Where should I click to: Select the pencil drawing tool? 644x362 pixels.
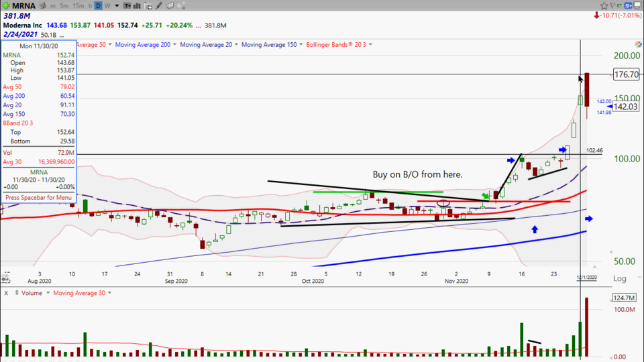coord(159,6)
